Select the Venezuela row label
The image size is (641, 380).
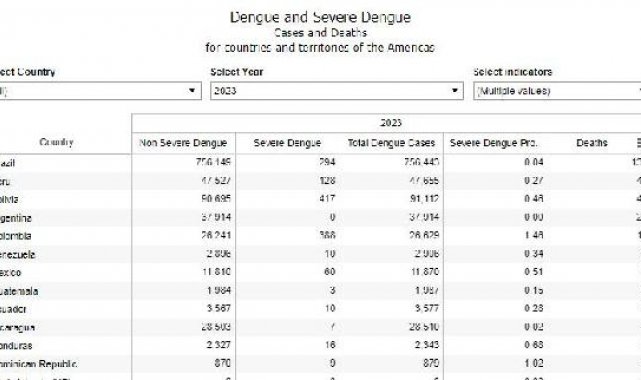click(x=18, y=255)
